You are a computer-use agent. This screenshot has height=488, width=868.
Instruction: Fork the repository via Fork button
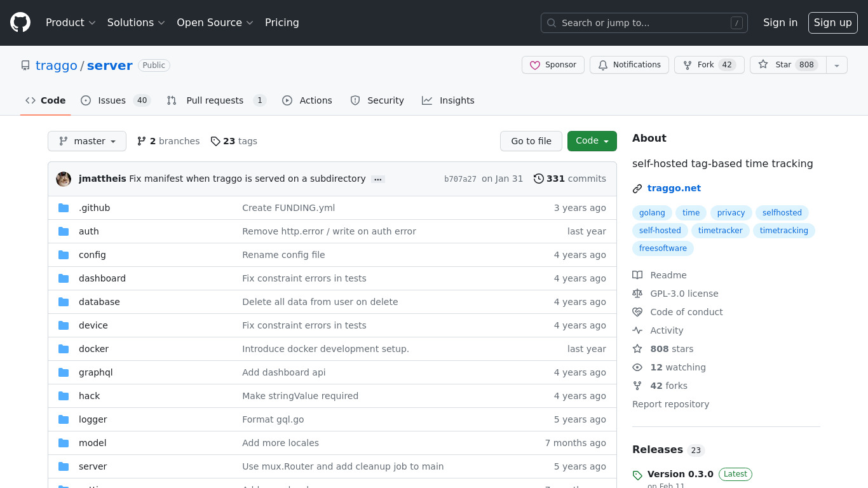tap(709, 65)
